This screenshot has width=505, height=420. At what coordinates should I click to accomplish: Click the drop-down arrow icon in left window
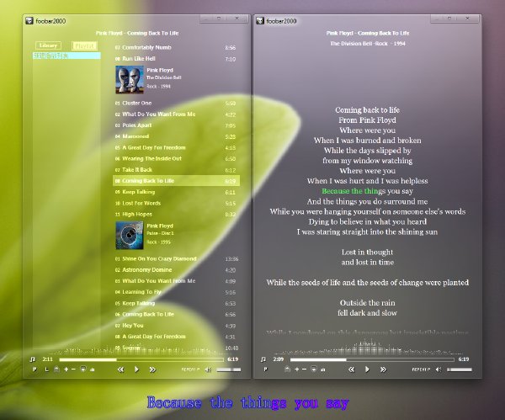[x=83, y=369]
